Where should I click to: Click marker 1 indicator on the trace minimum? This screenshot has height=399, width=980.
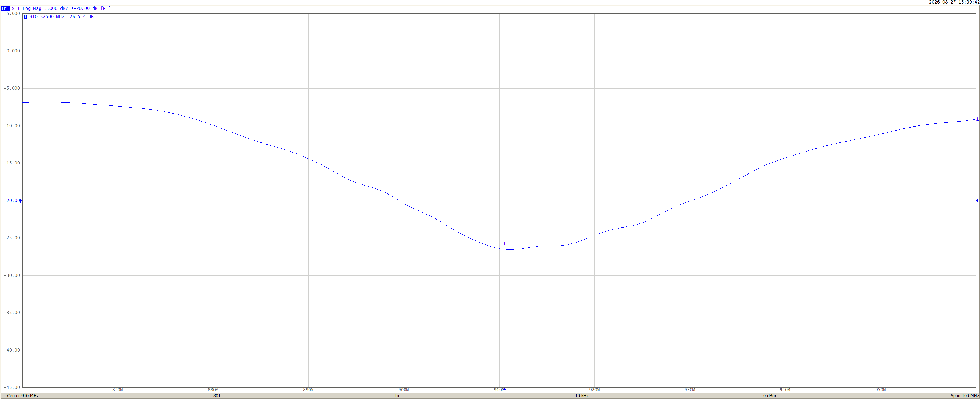click(x=505, y=245)
